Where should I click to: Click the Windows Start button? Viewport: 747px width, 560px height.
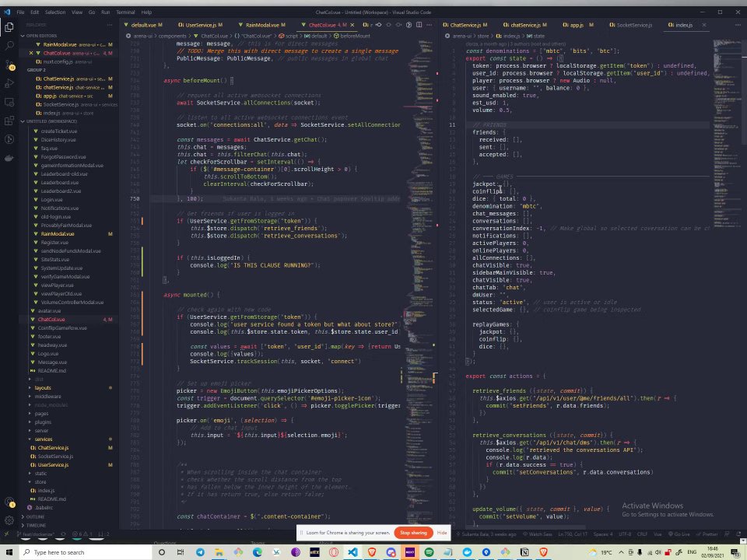point(9,552)
